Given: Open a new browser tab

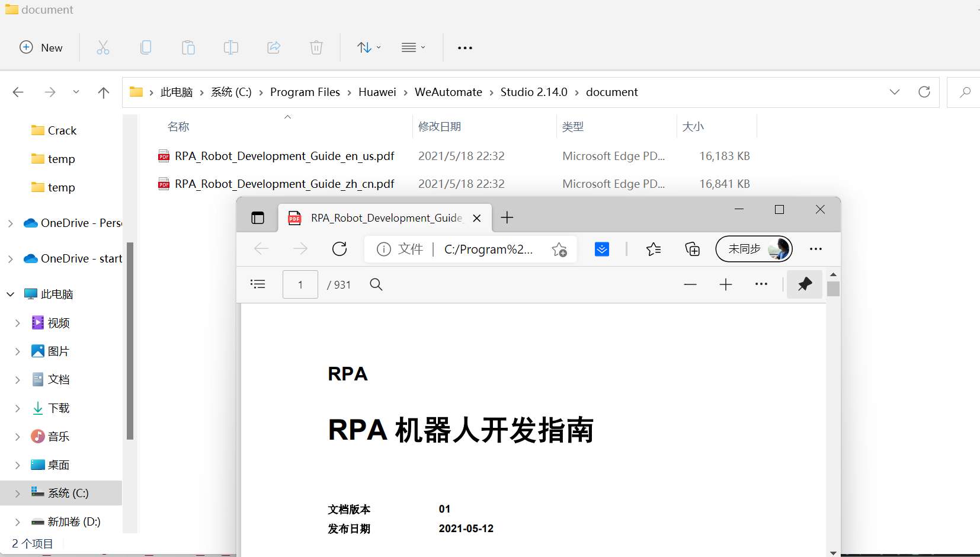Looking at the screenshot, I should click(x=507, y=217).
